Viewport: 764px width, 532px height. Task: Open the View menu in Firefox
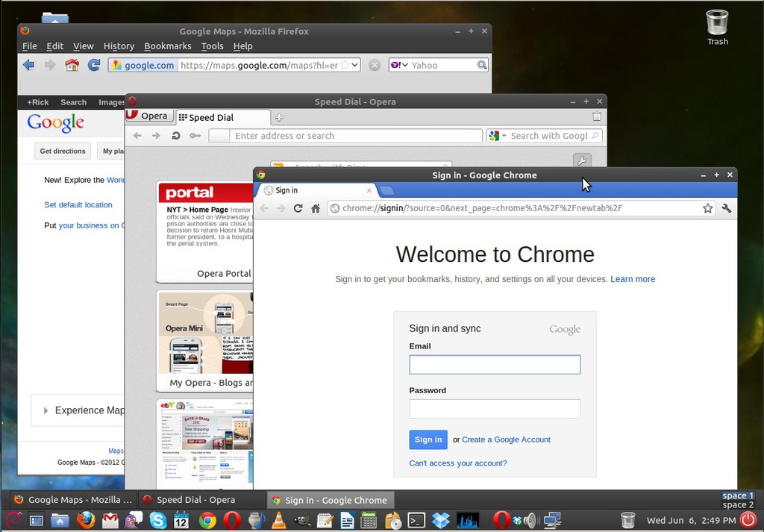(84, 46)
